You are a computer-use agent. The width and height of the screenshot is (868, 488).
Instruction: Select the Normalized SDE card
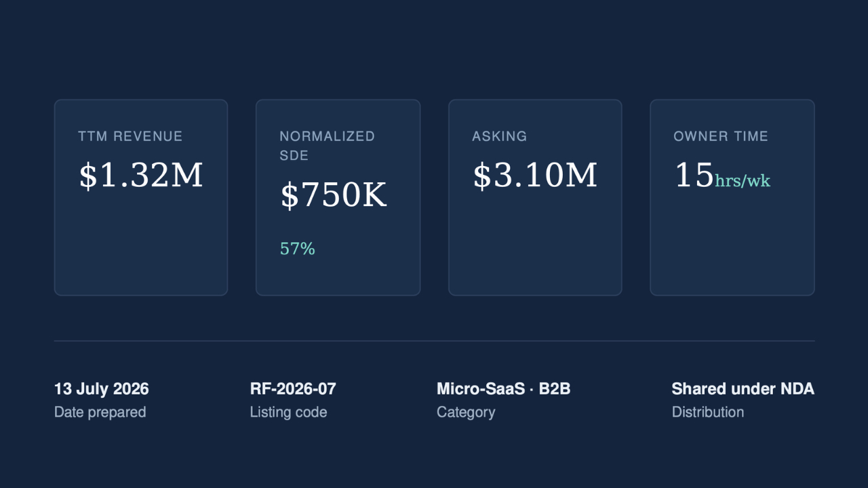click(x=338, y=197)
